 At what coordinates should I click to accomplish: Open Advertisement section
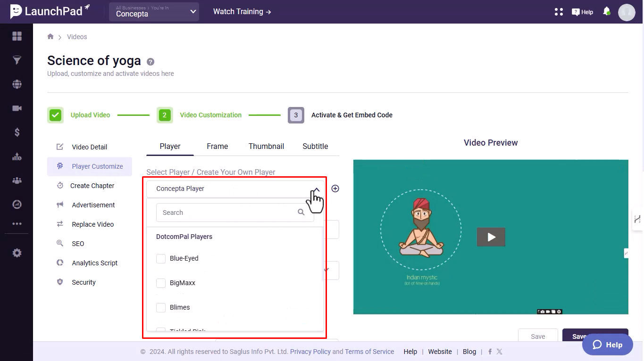pyautogui.click(x=90, y=205)
